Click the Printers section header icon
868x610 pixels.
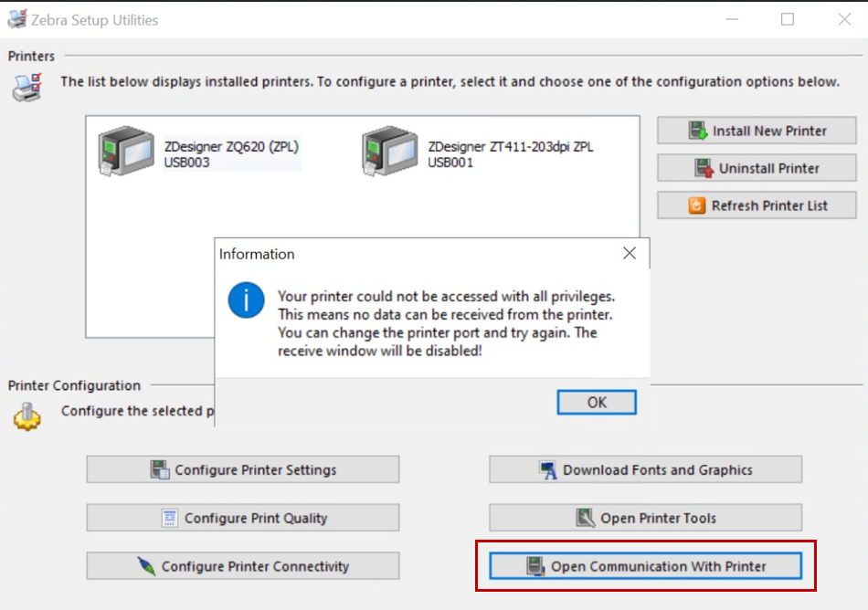(25, 87)
